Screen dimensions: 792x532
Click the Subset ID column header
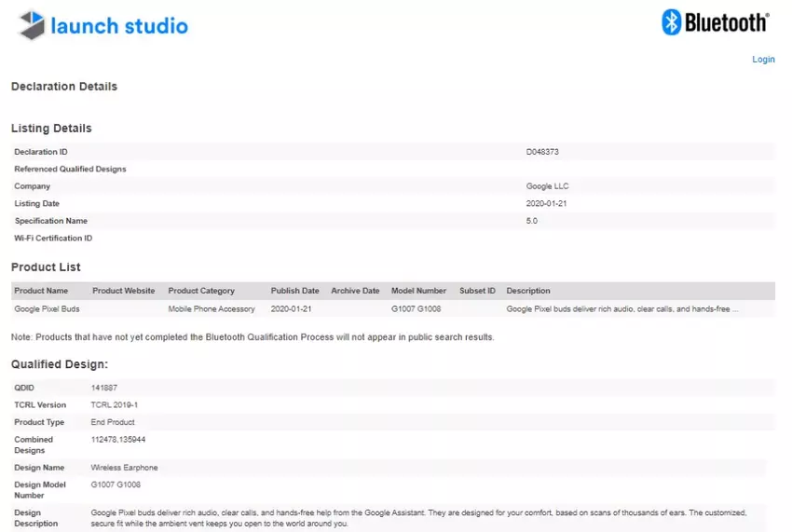click(477, 291)
